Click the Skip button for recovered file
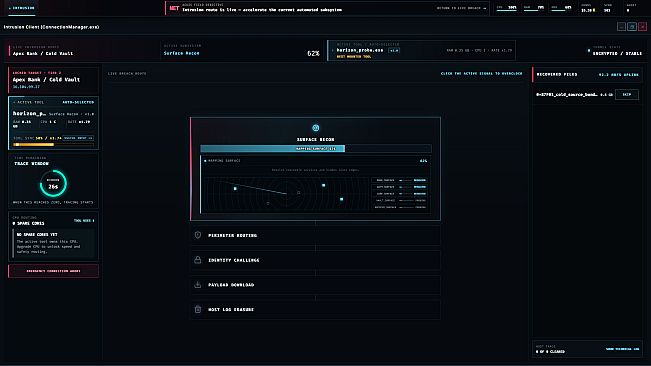 (x=627, y=95)
